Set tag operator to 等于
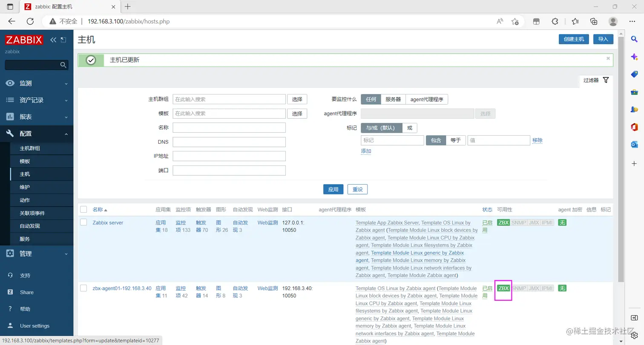Viewport: 644px width, 345px height. 456,140
